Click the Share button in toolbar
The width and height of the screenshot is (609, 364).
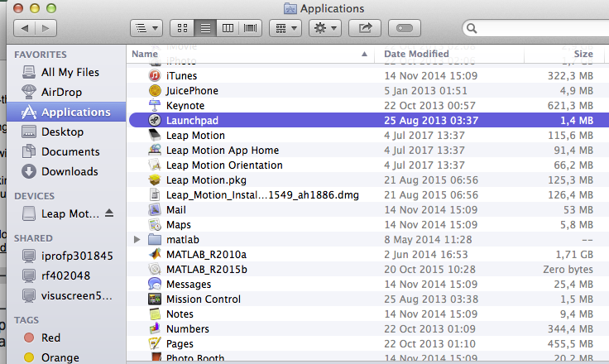tap(365, 28)
